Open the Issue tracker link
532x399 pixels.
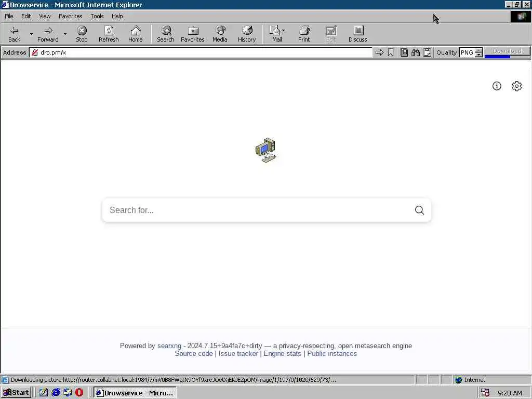coord(238,353)
